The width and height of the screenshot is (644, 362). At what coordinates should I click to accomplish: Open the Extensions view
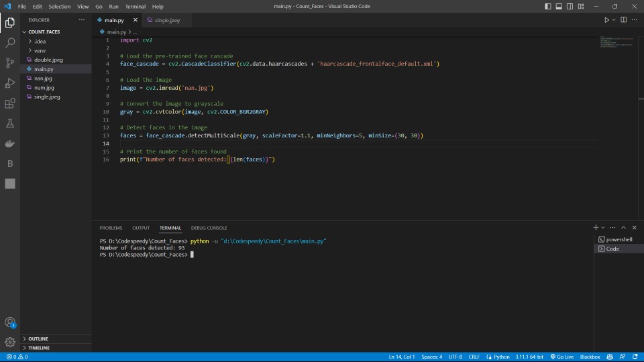pyautogui.click(x=10, y=103)
